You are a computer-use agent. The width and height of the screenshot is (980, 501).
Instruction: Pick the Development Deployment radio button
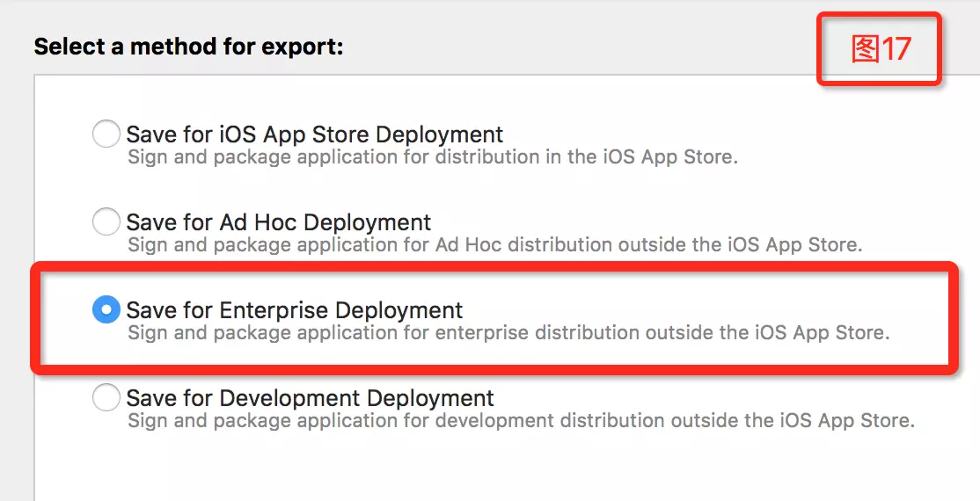click(x=106, y=397)
